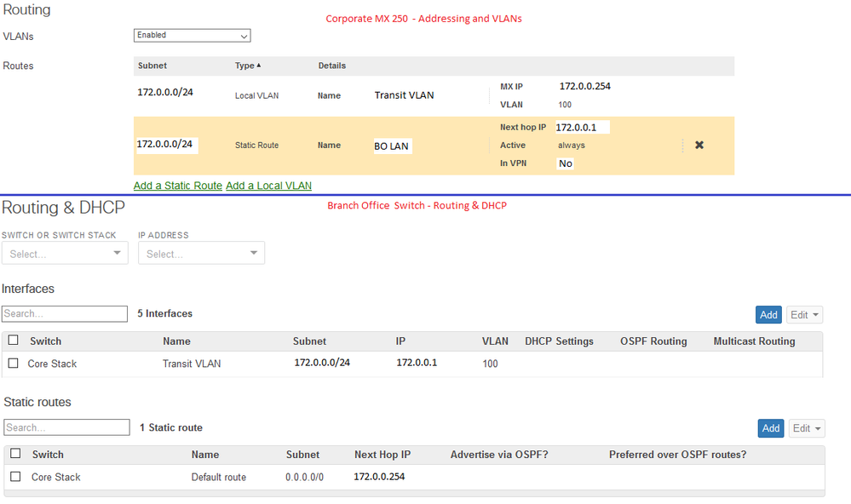
Task: Click Core Stack in the Static routes table
Action: tap(56, 477)
